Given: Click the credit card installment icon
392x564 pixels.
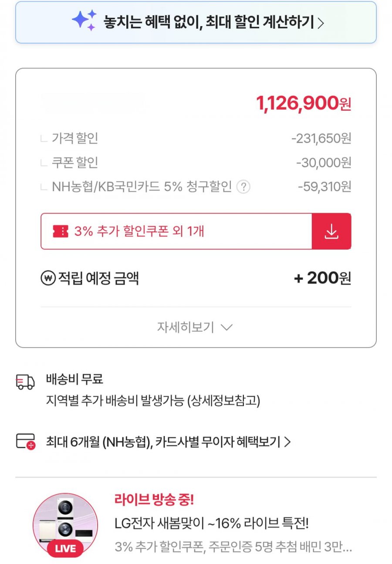Looking at the screenshot, I should tap(25, 442).
